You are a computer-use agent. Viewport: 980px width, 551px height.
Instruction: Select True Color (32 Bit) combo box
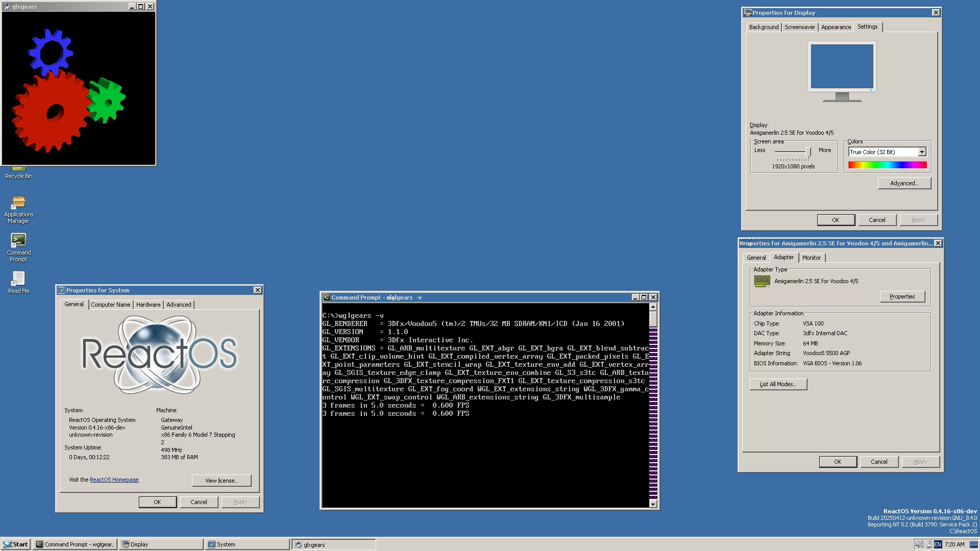click(883, 152)
